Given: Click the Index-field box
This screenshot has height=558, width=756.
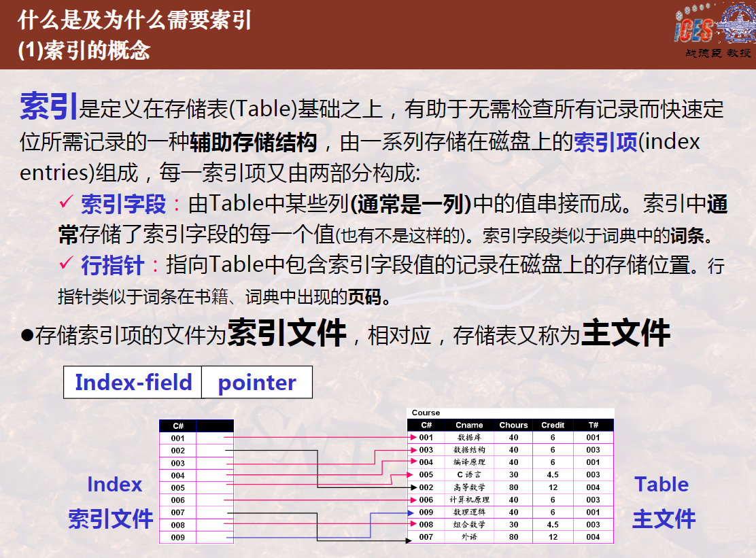Looking at the screenshot, I should [133, 382].
